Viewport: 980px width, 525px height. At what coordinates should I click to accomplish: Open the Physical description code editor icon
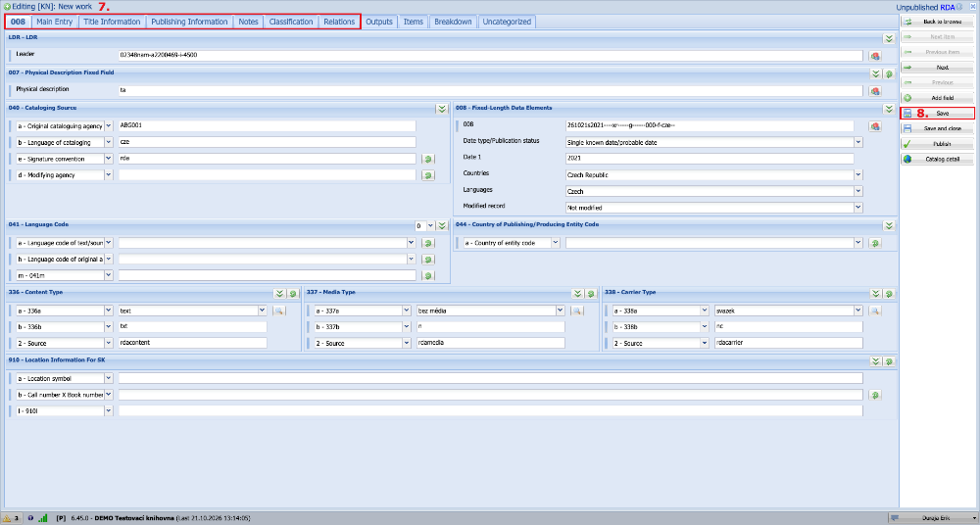pos(875,91)
